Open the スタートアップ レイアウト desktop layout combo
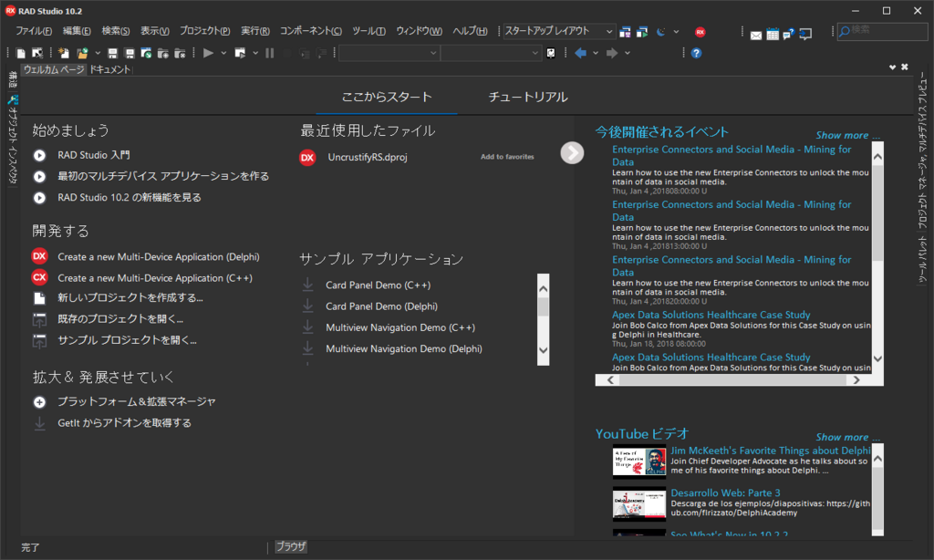 pyautogui.click(x=559, y=31)
